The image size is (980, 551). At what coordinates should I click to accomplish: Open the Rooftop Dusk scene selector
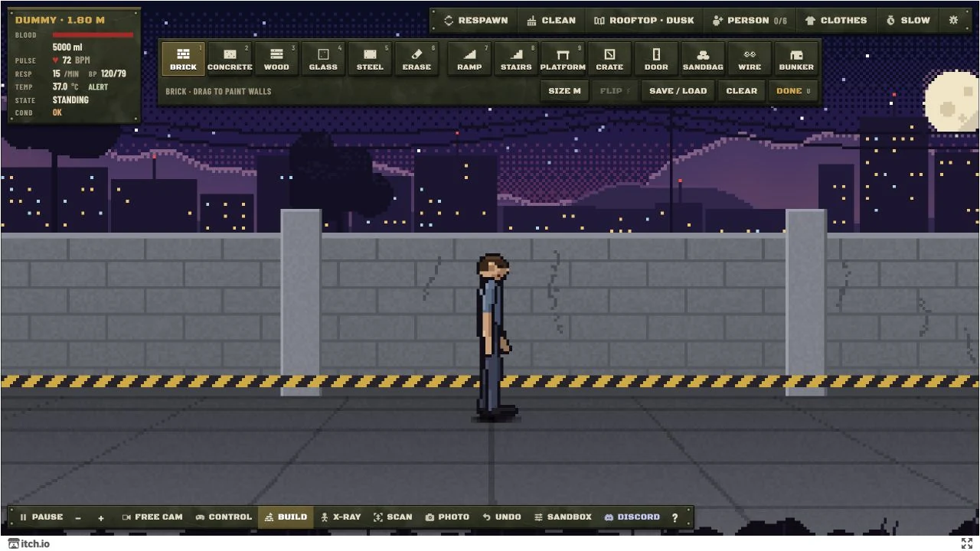(x=645, y=21)
